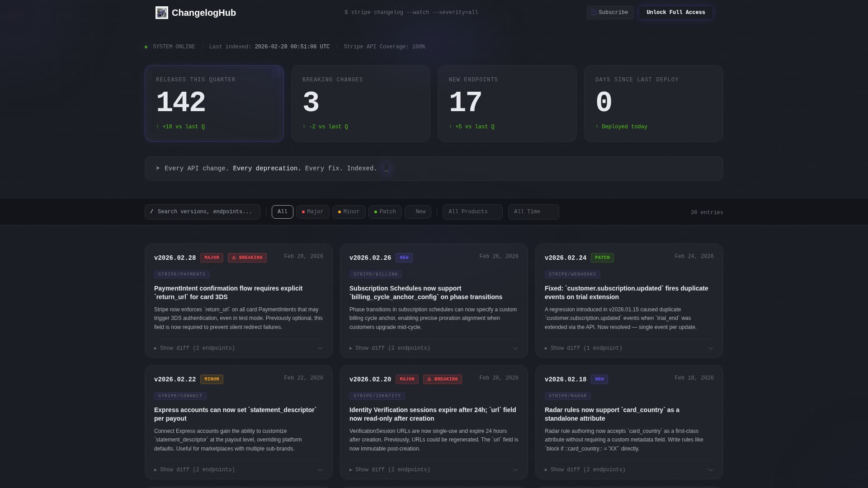Image resolution: width=868 pixels, height=488 pixels.
Task: Open the All Time dropdown
Action: (x=533, y=212)
